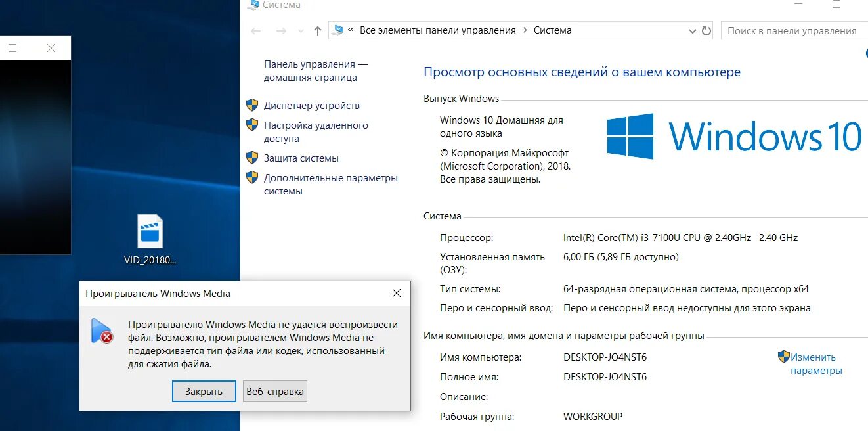
Task: Click 'Windows 10 Домашняя для одного языка' text
Action: (502, 127)
